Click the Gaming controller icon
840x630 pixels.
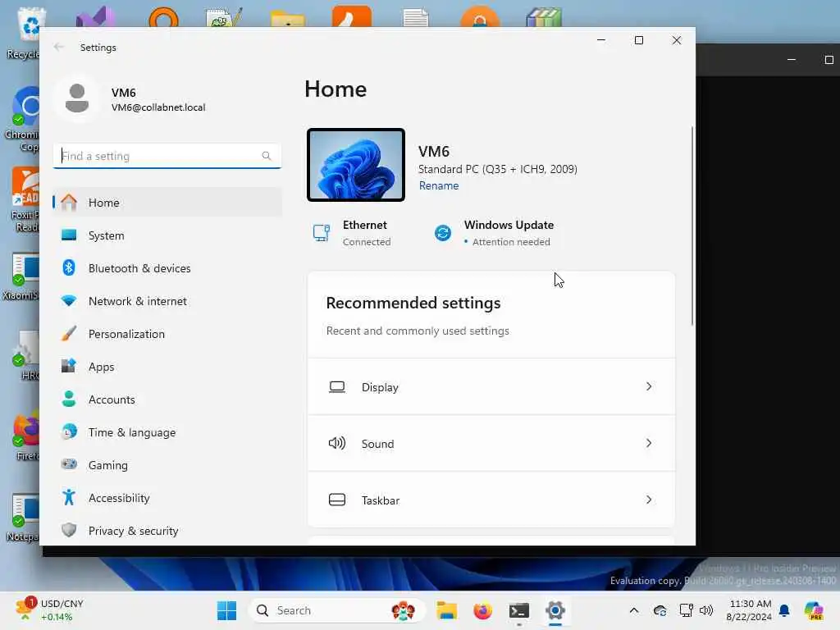[x=69, y=464]
